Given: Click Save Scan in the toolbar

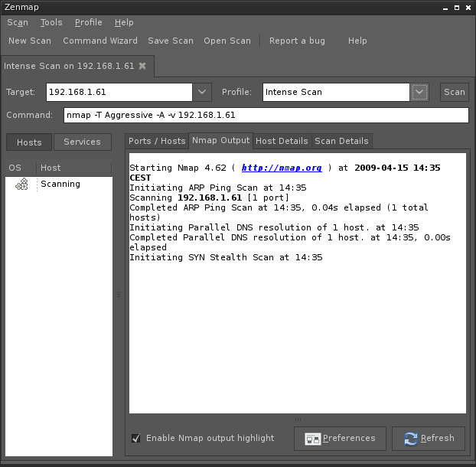Looking at the screenshot, I should click(x=171, y=41).
